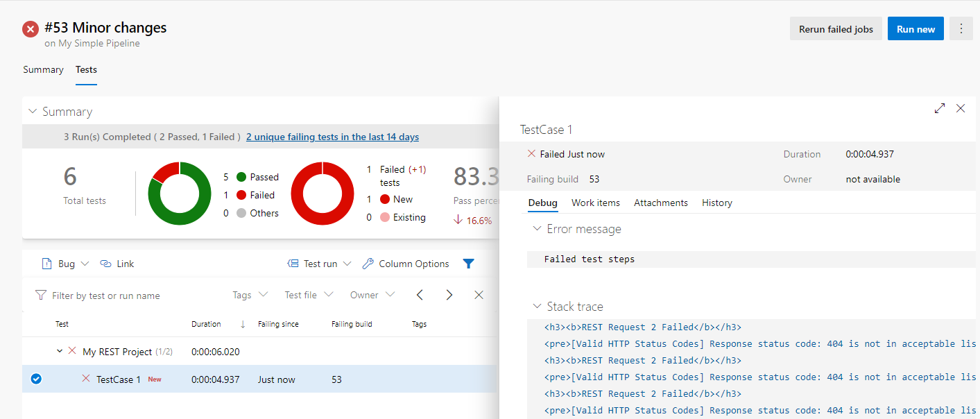Clear all filters with the X icon
The width and height of the screenshot is (980, 419).
click(478, 295)
